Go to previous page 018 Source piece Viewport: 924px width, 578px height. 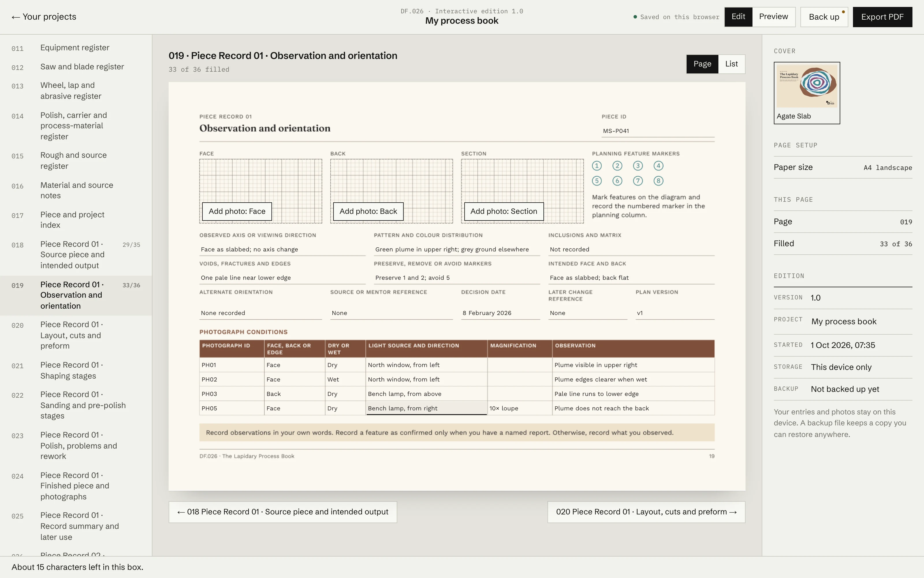pos(283,512)
